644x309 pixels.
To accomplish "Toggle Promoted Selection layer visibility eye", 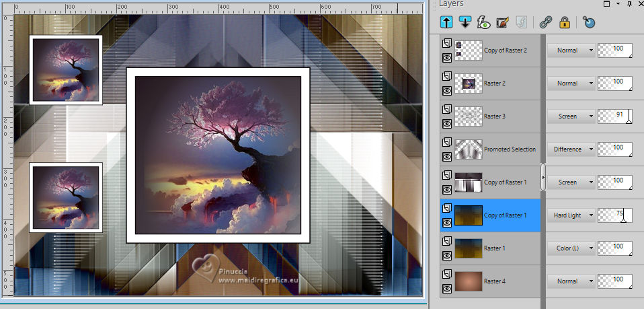I will coord(447,156).
